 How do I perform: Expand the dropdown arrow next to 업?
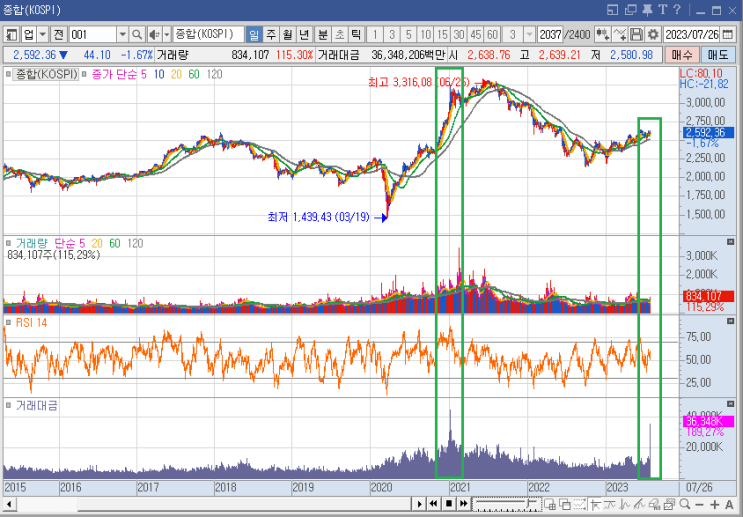pyautogui.click(x=43, y=35)
